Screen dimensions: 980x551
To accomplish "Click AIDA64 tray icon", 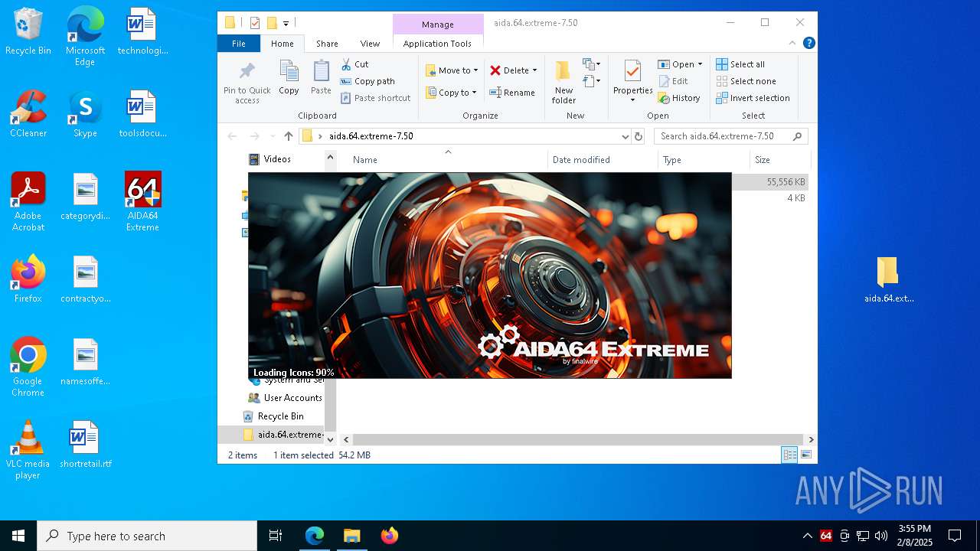I will click(x=826, y=536).
